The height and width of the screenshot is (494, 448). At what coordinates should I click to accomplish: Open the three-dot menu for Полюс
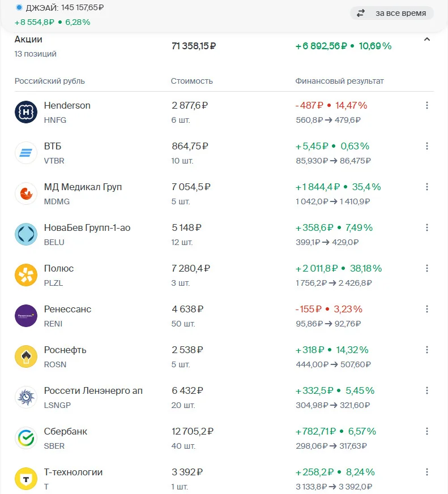(x=427, y=268)
